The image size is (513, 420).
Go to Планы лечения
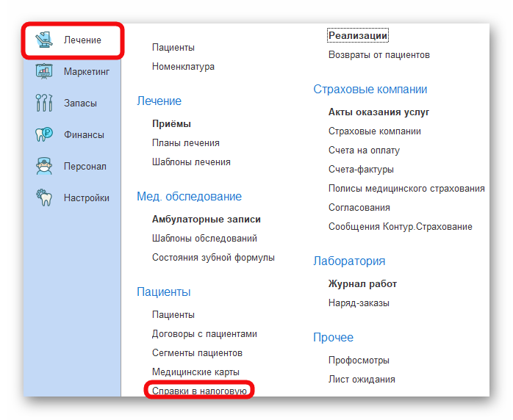[185, 143]
